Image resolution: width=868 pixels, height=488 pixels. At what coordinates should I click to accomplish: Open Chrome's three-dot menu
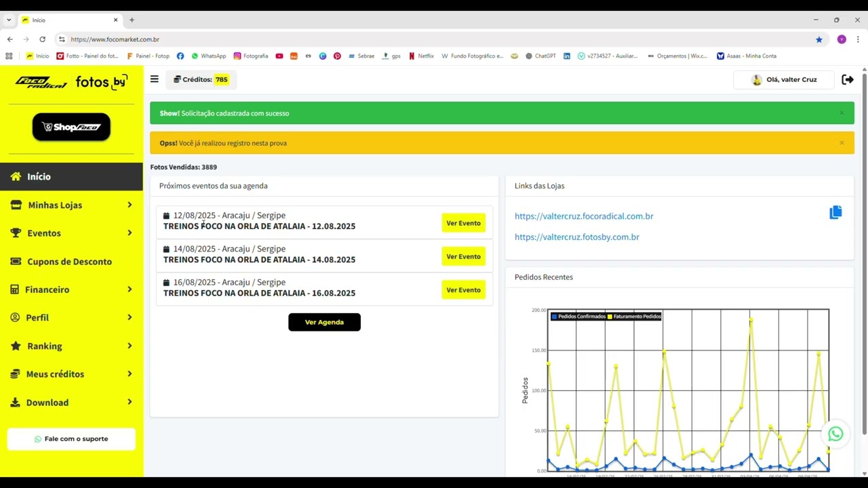[x=858, y=39]
